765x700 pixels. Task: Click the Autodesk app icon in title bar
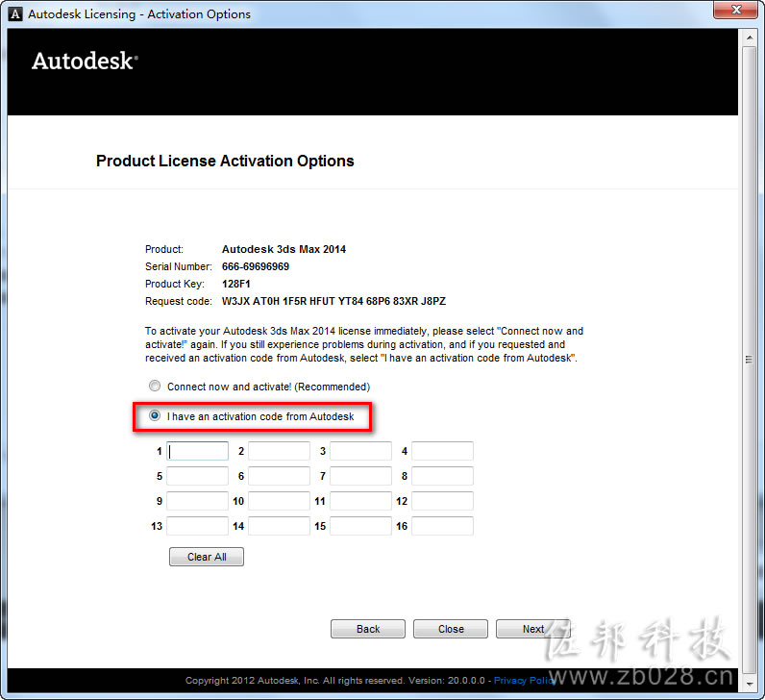point(15,14)
